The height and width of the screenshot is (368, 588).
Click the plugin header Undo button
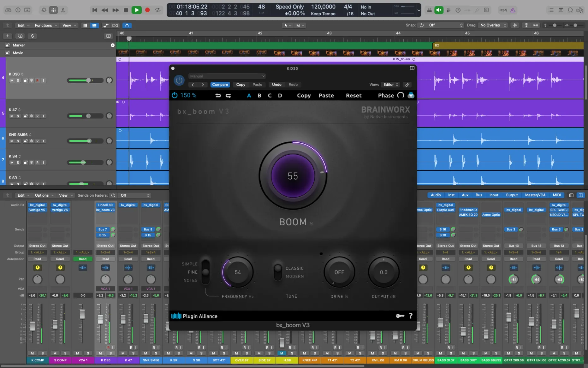pos(276,85)
